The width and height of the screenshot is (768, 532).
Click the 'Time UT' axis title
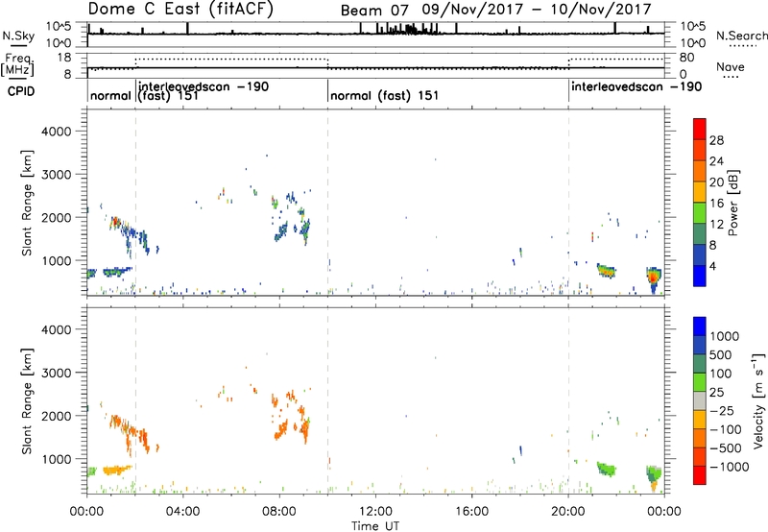coord(375,525)
